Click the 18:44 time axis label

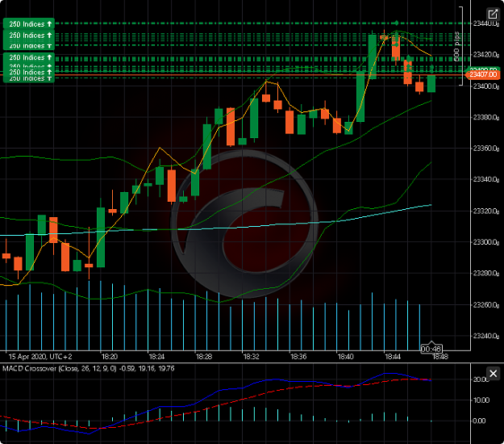coord(393,357)
